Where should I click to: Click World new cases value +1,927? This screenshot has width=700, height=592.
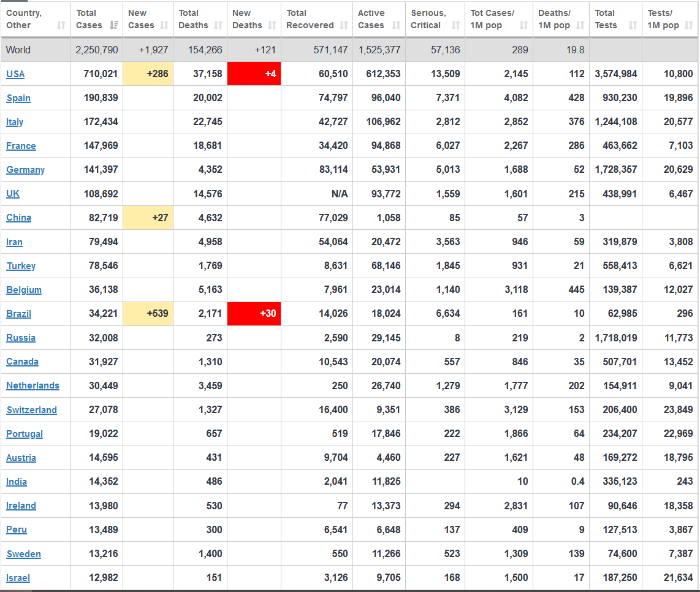click(154, 50)
